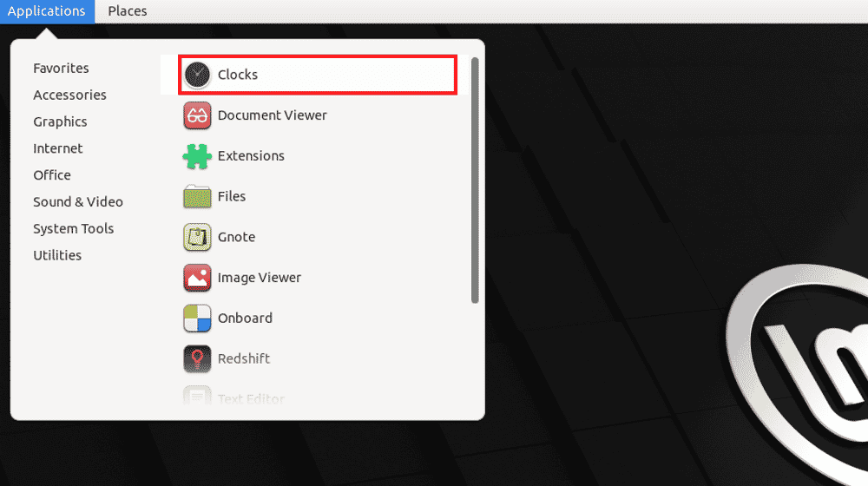Select the Favorites category
This screenshot has width=868, height=486.
[x=61, y=68]
